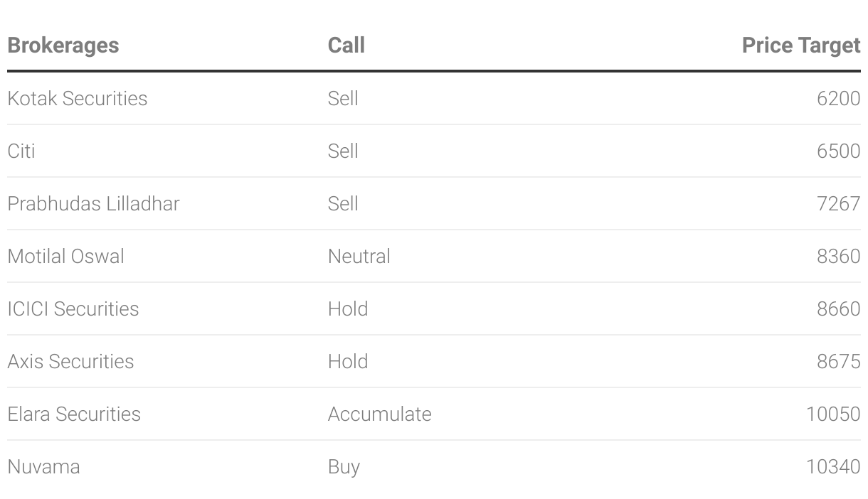The width and height of the screenshot is (868, 499).
Task: Click the Brokerages column header
Action: point(63,45)
